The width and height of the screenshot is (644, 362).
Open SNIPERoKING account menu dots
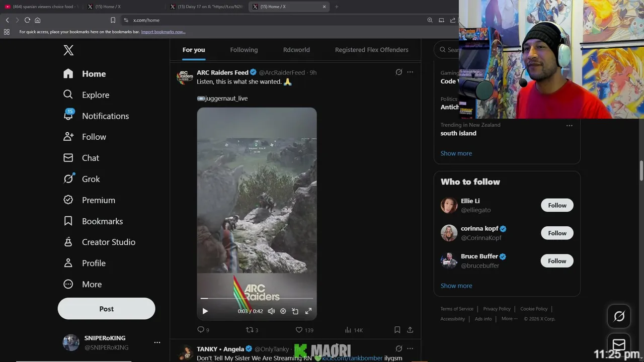coord(157,342)
